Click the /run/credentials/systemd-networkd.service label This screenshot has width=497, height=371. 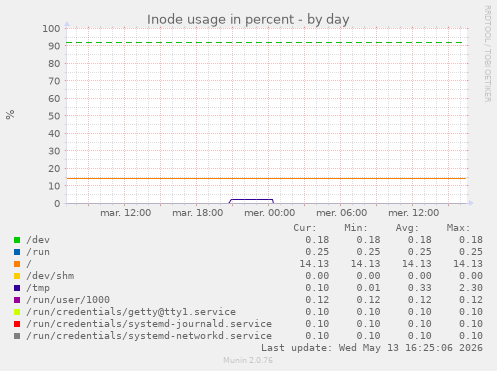coord(149,336)
